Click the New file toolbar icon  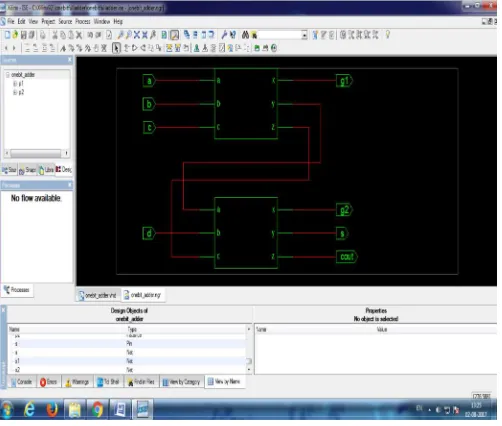pyautogui.click(x=7, y=35)
